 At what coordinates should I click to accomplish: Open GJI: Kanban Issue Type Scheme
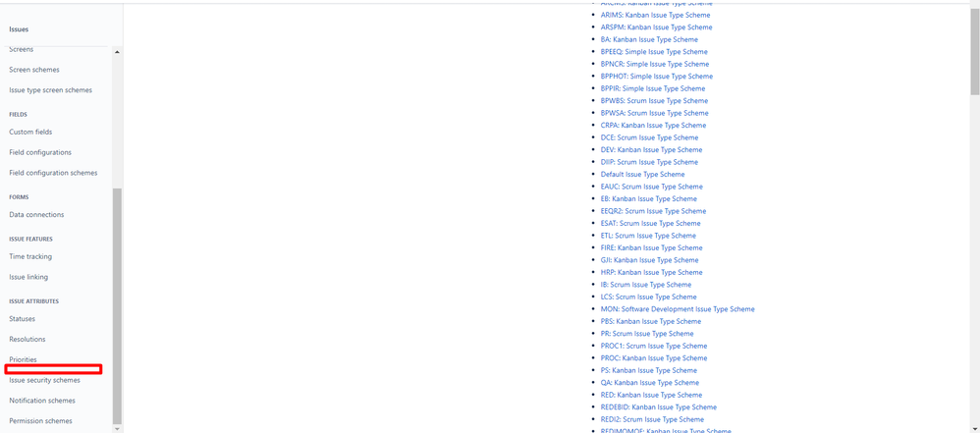click(650, 260)
